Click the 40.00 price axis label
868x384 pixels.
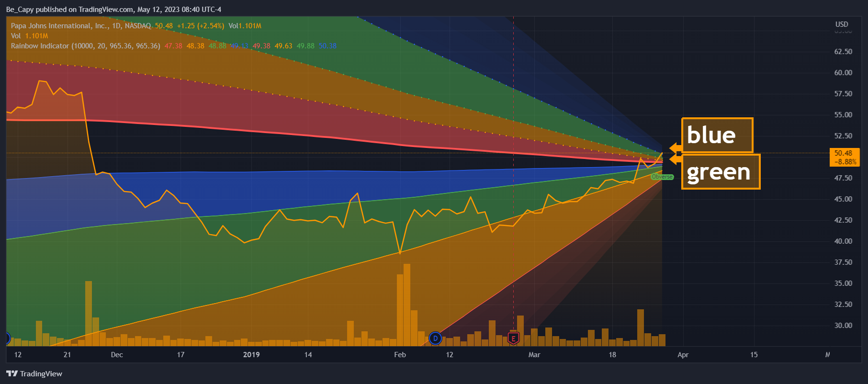(x=843, y=241)
